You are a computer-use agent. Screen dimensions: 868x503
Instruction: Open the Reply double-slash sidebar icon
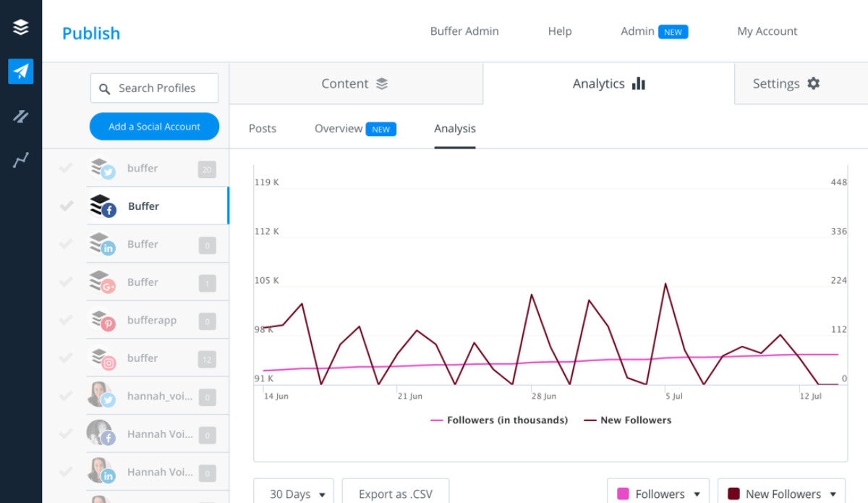[x=21, y=117]
